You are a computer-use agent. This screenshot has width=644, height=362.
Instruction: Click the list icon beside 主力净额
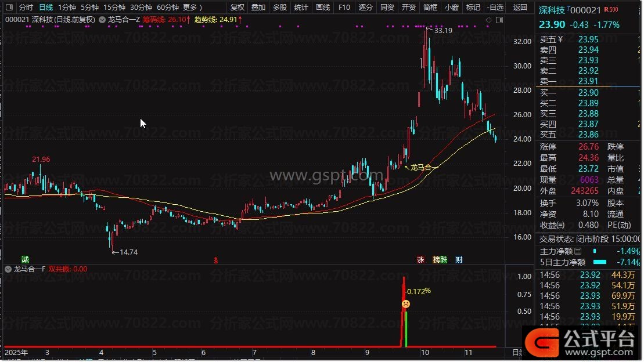pyautogui.click(x=577, y=251)
